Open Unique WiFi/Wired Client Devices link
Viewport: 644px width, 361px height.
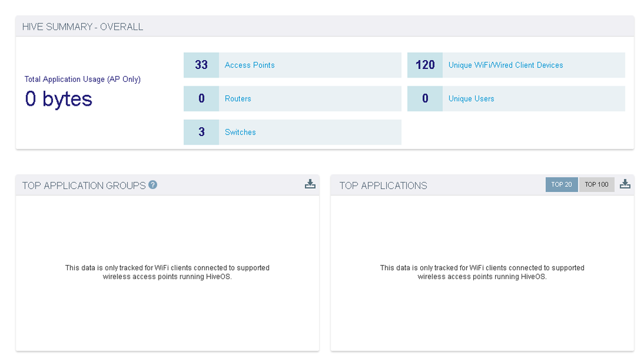tap(505, 65)
